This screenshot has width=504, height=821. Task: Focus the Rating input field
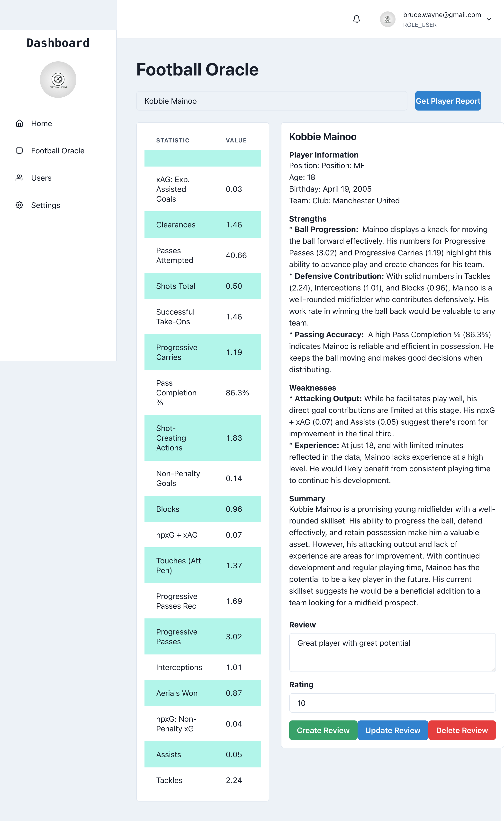pyautogui.click(x=392, y=703)
